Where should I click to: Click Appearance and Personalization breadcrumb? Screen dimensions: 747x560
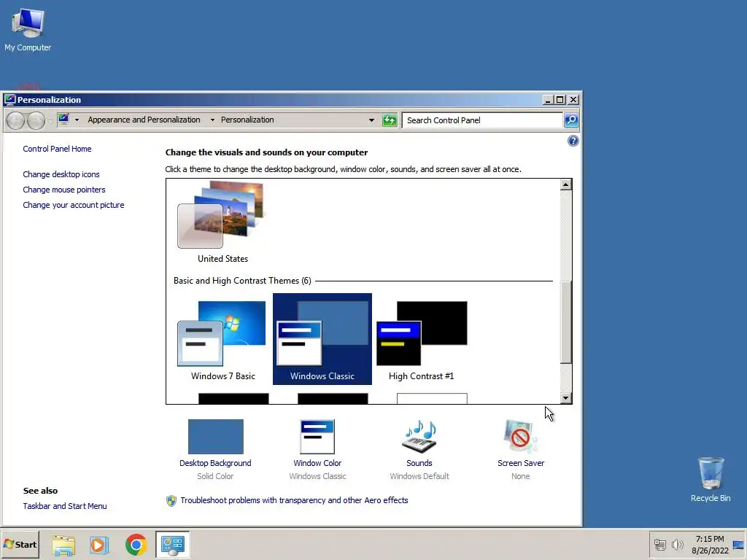click(x=144, y=120)
